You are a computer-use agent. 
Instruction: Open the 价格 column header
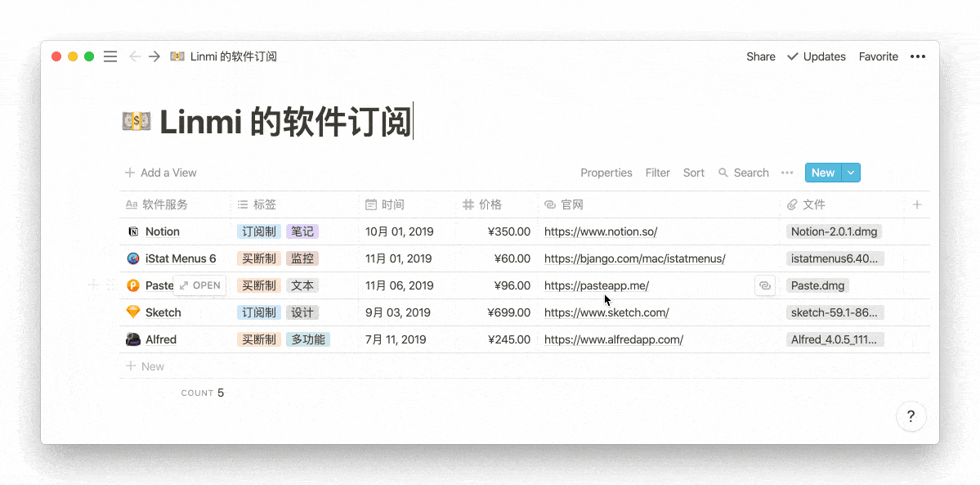point(498,204)
